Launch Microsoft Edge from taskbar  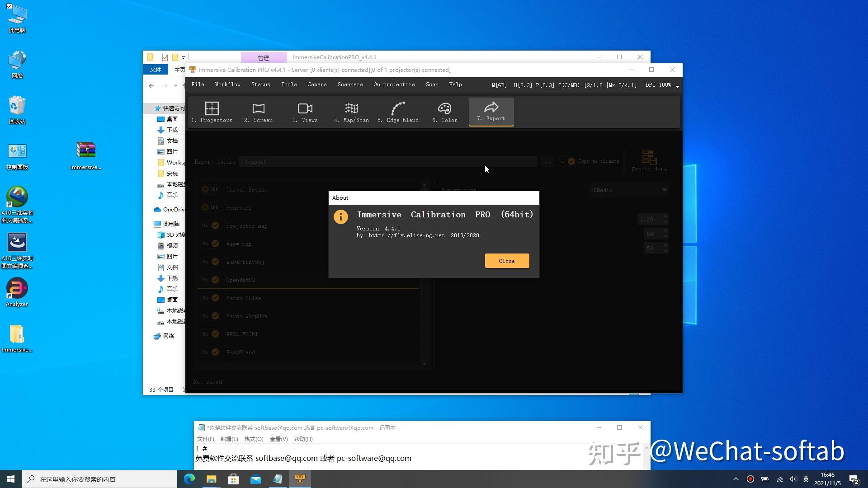point(189,479)
